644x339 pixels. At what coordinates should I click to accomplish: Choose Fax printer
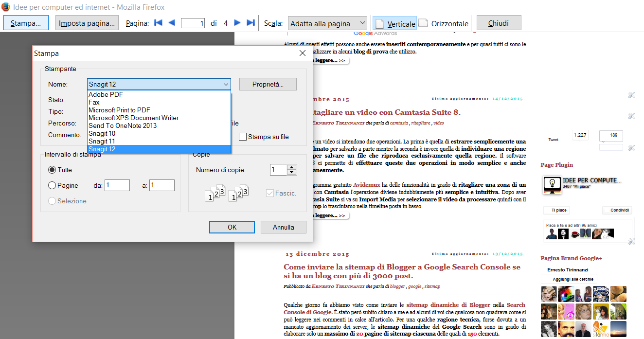[x=159, y=102]
